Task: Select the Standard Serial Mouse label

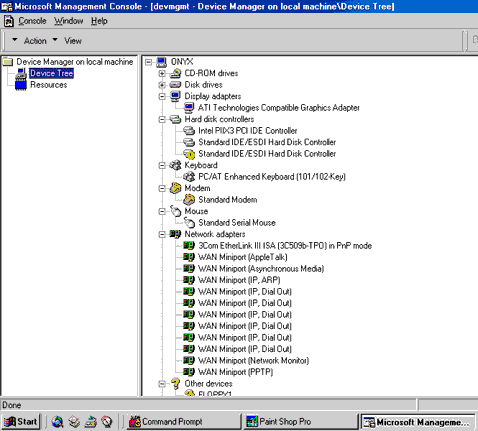Action: [237, 223]
